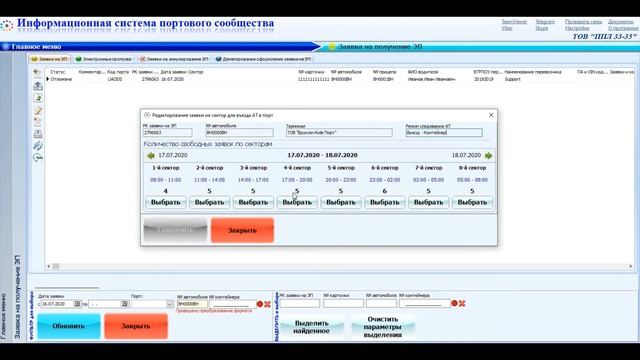Choose sector 4 (17:00 - 20:00) with Выбрать
This screenshot has width=640, height=360.
point(297,202)
